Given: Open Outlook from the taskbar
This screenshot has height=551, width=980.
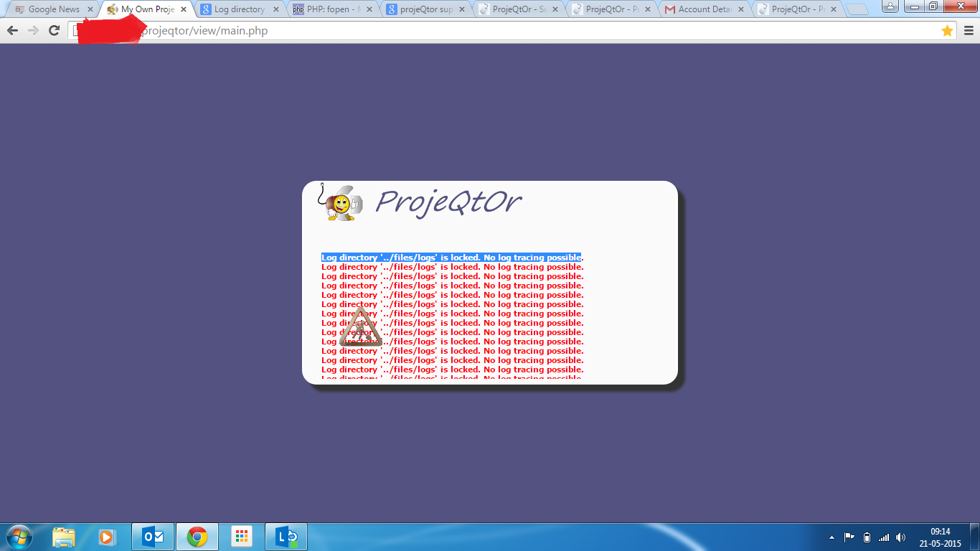Looking at the screenshot, I should (153, 537).
